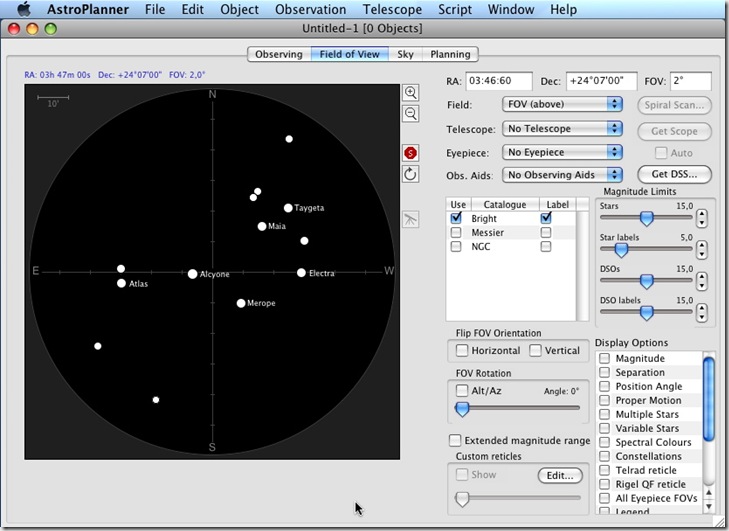Click the Alcyone star dot

point(192,274)
